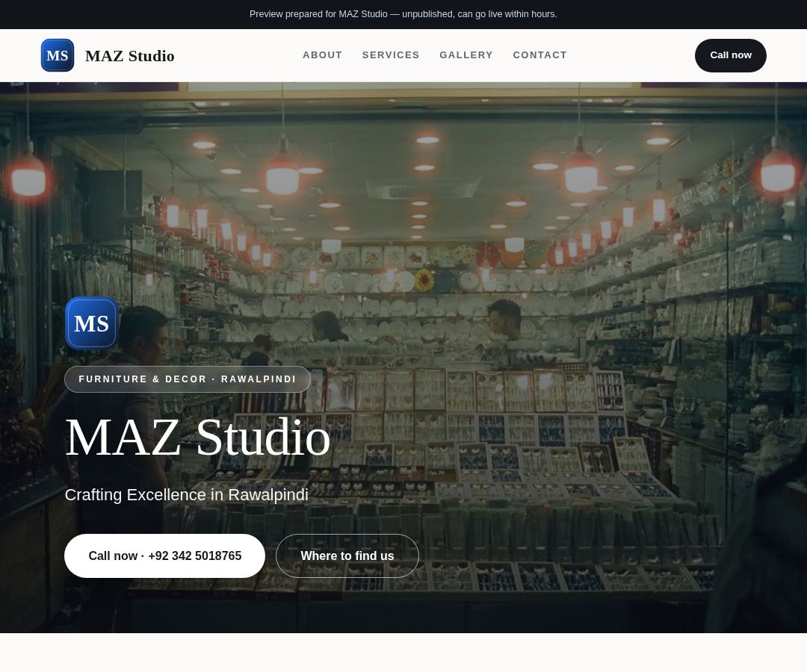
Task: Click the MAZ Studio header brand name
Action: [130, 56]
